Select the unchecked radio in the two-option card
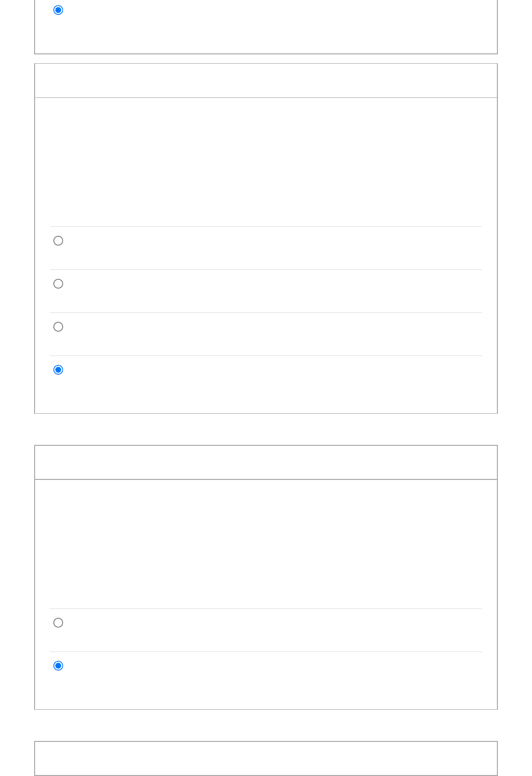The image size is (532, 776). click(58, 623)
